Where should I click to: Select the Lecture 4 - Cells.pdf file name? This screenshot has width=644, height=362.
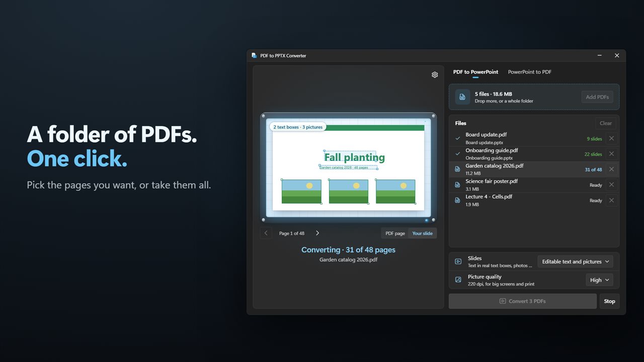[489, 197]
